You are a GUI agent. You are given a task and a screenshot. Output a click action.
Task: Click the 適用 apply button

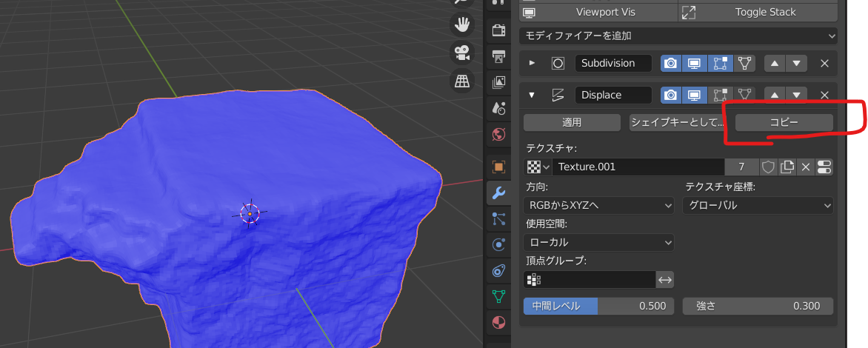click(572, 123)
